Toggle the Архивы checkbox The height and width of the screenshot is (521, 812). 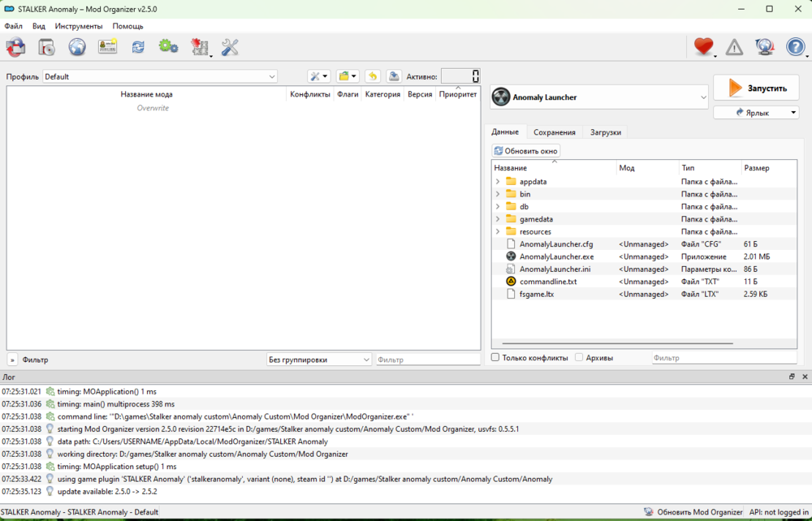pyautogui.click(x=579, y=358)
